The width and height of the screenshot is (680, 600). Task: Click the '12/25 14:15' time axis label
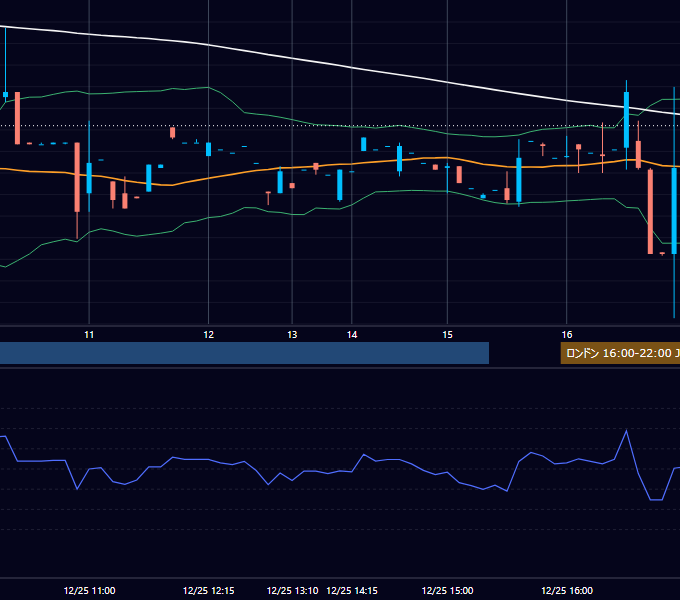tap(352, 590)
